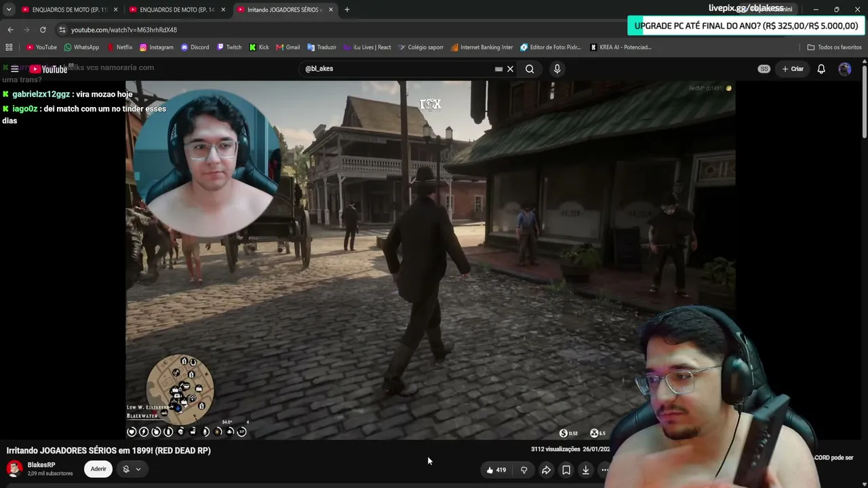Open the Netflix bookmark

(119, 47)
